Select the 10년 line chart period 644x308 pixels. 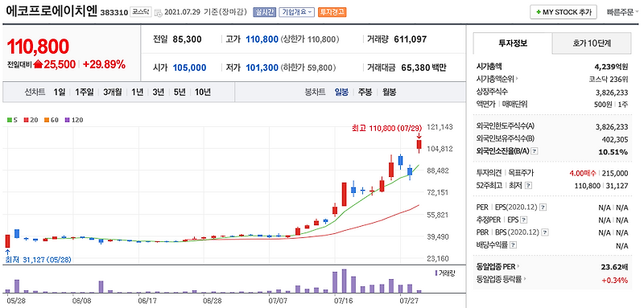tap(203, 92)
